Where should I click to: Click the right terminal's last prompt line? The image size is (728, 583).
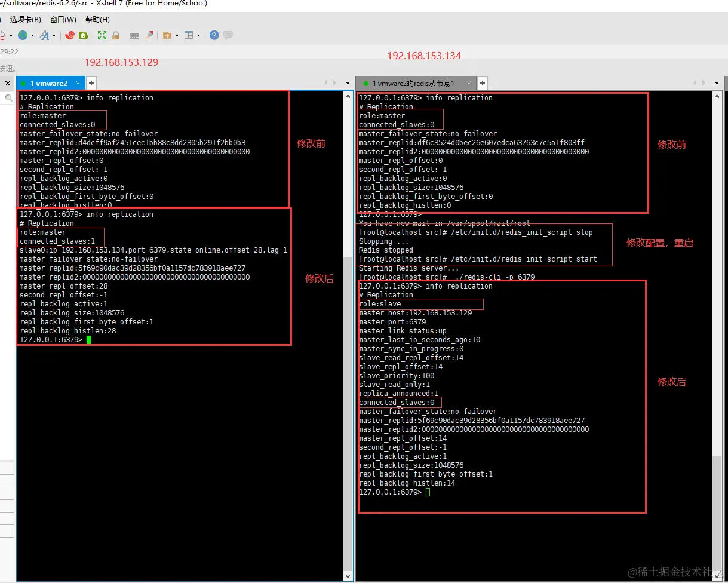coord(394,492)
